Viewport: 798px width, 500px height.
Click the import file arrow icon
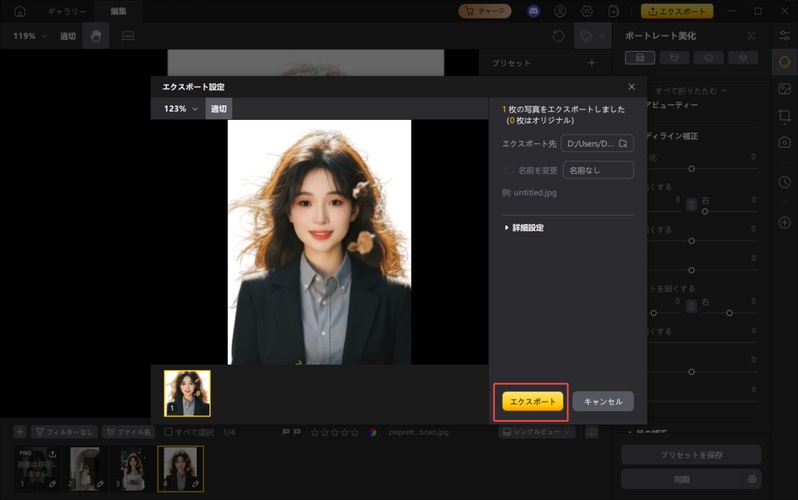(613, 11)
